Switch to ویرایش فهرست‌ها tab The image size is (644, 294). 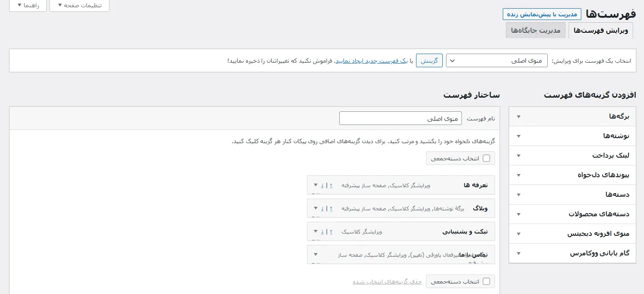(601, 30)
